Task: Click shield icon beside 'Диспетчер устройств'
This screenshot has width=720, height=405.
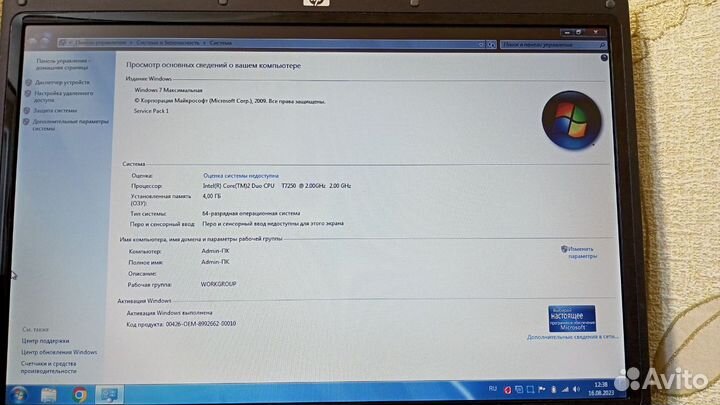Action: pyautogui.click(x=28, y=82)
